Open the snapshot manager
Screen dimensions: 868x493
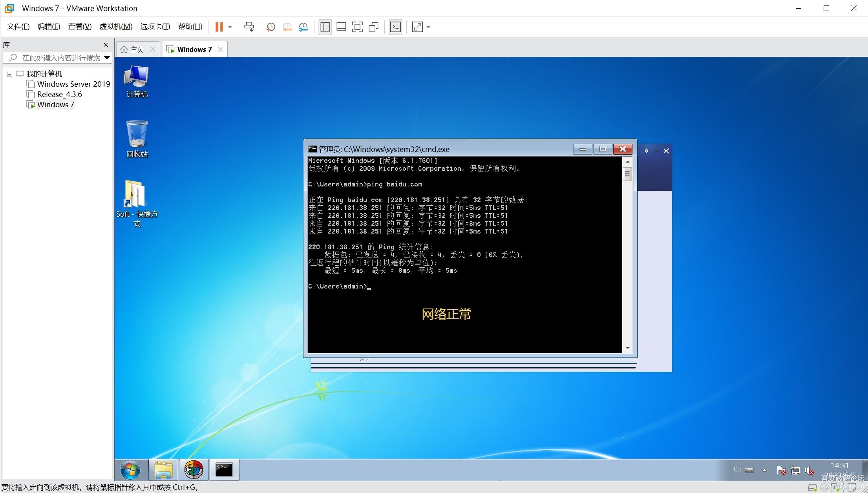click(303, 27)
